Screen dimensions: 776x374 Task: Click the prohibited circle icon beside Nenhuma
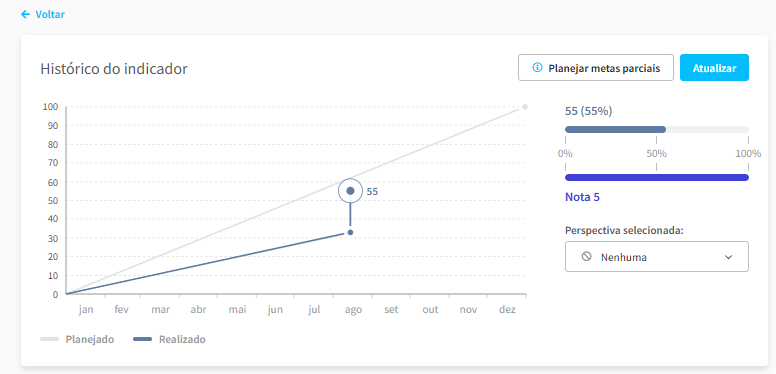point(586,256)
